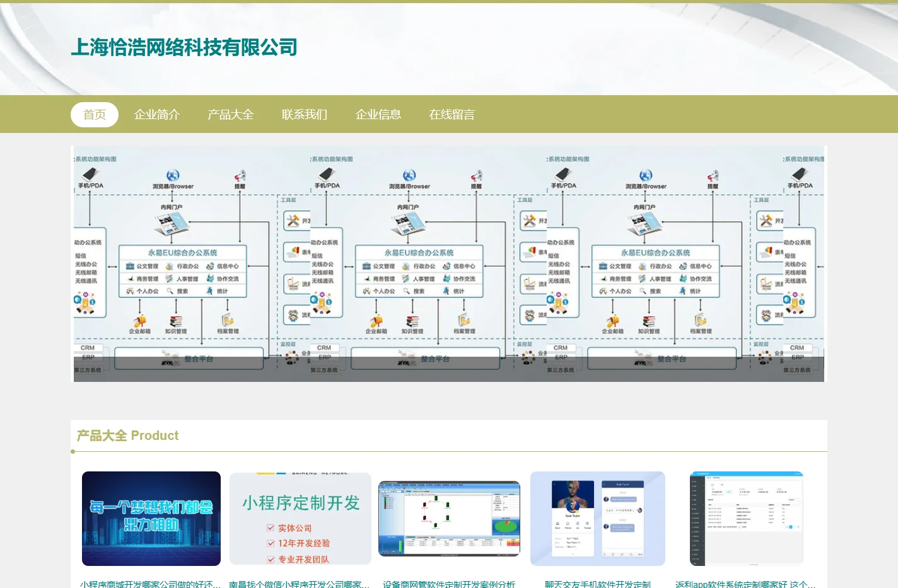Image resolution: width=898 pixels, height=588 pixels.
Task: Open the blue city 鼎力相助 product thumbnail
Action: tap(151, 519)
